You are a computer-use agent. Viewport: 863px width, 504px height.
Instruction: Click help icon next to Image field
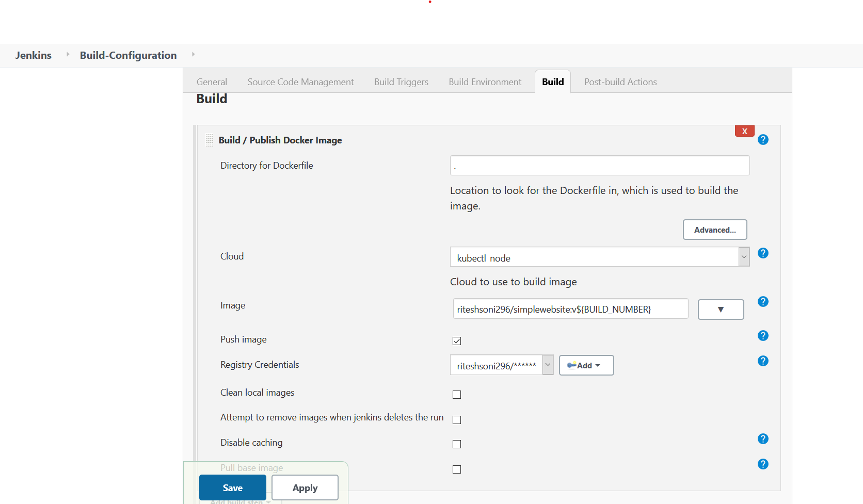point(763,302)
